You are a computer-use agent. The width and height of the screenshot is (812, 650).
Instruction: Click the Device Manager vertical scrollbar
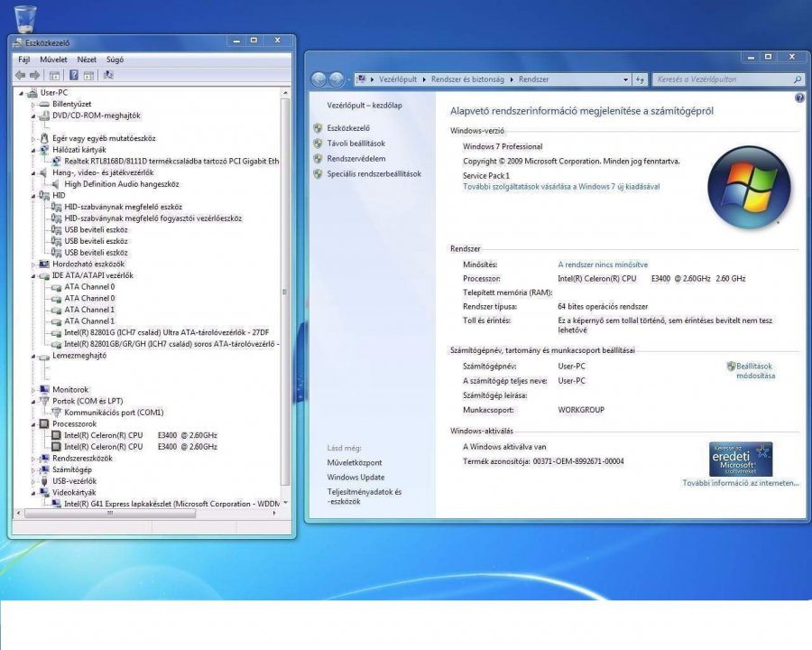click(x=285, y=292)
